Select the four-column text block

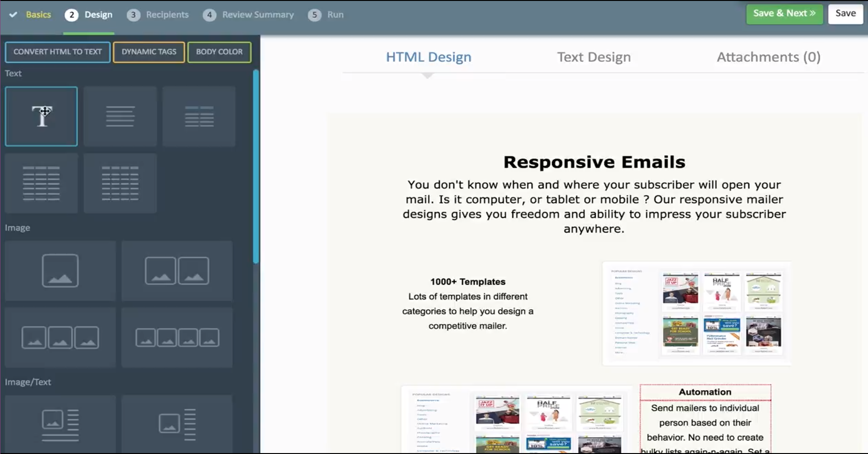point(120,183)
